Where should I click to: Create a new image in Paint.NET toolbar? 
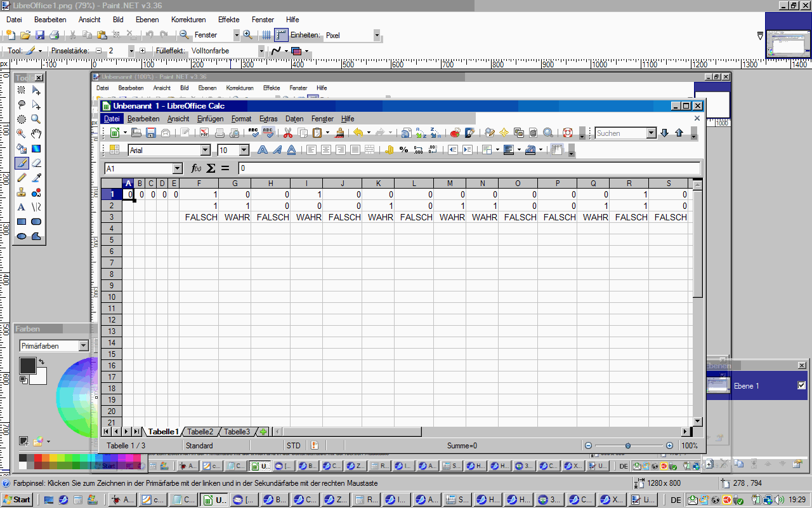pyautogui.click(x=10, y=35)
